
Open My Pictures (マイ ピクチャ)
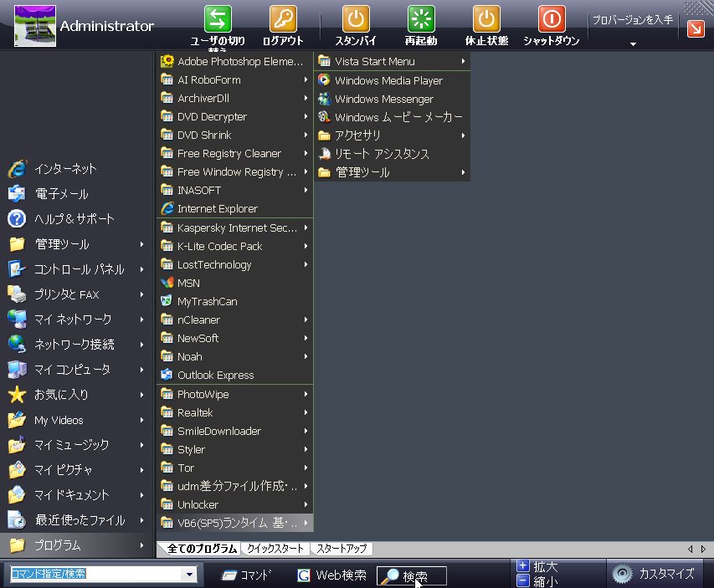pos(76,470)
